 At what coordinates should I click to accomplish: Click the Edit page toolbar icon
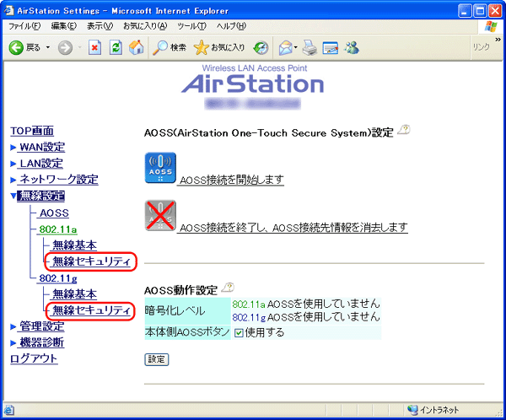(331, 48)
